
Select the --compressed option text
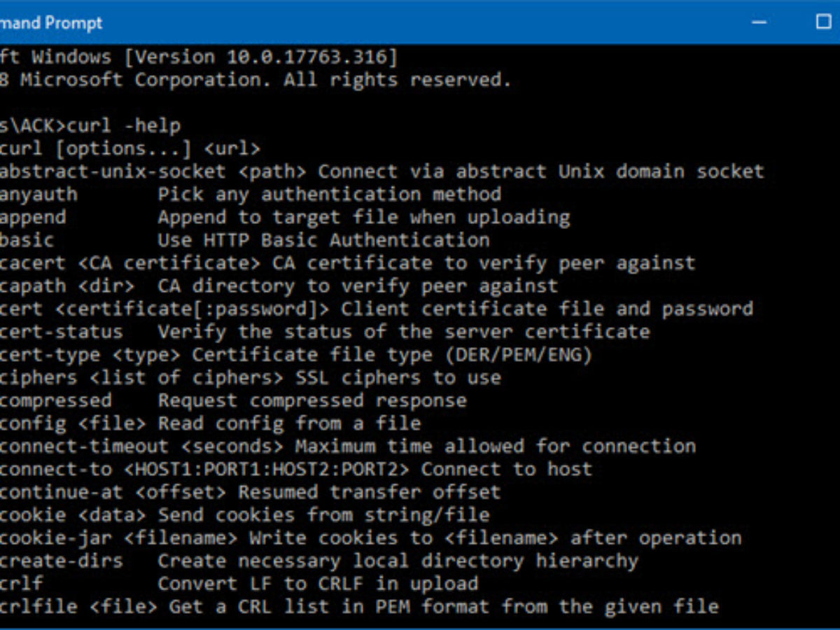click(210, 400)
